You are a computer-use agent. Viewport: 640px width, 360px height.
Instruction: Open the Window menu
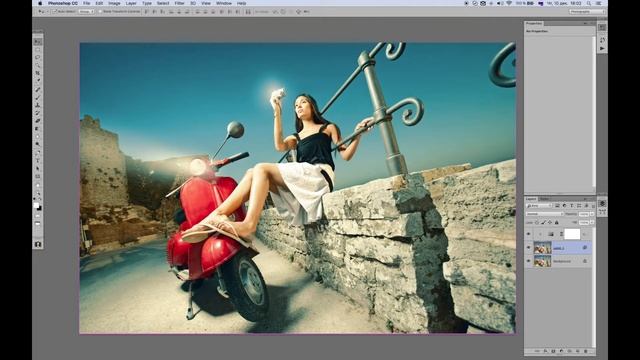(x=224, y=3)
